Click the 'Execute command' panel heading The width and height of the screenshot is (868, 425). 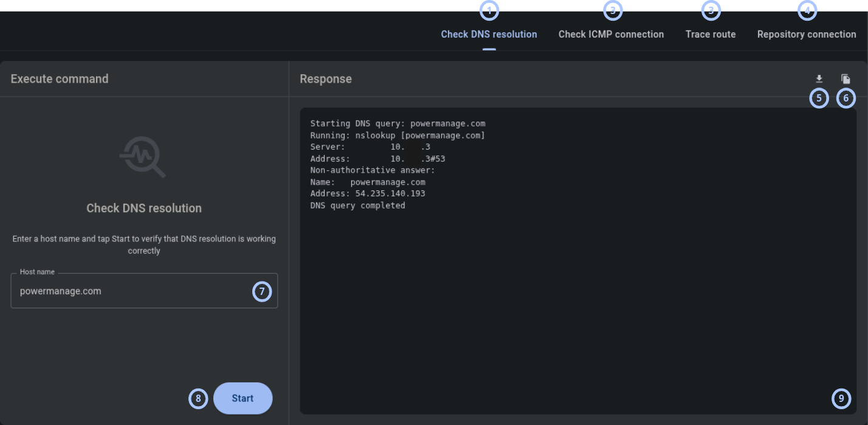pyautogui.click(x=60, y=78)
